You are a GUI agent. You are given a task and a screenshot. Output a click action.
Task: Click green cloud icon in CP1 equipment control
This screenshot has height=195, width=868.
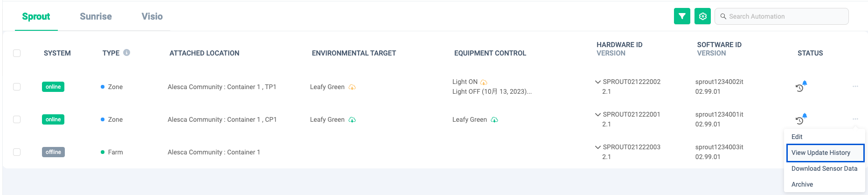[494, 120]
